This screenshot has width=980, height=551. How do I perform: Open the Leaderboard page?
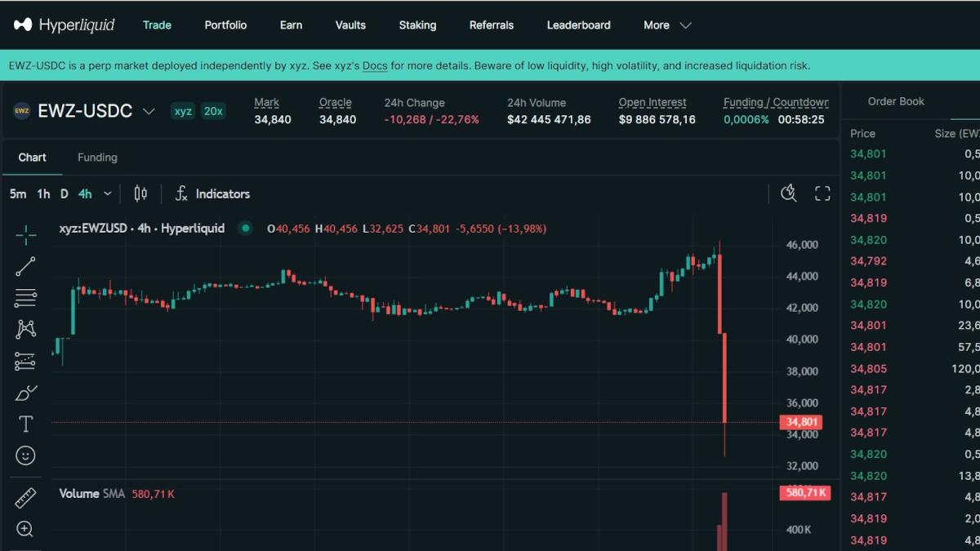[578, 25]
